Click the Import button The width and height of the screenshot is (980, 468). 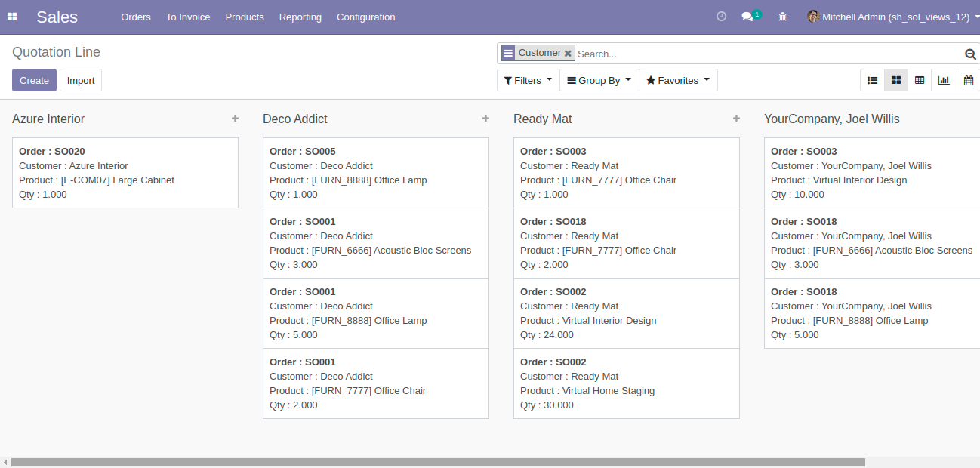pyautogui.click(x=81, y=80)
